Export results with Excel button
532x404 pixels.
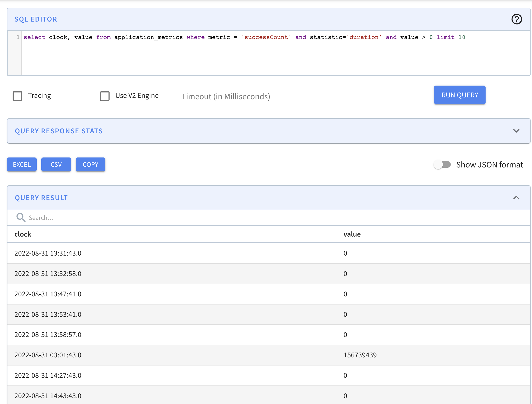(22, 164)
